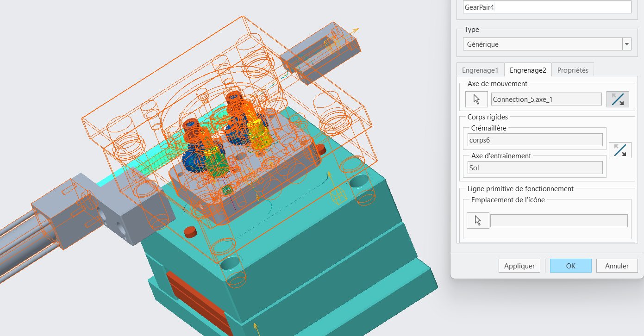Click the Axe d'entraînement field showing Sol
The width and height of the screenshot is (644, 336).
tap(535, 168)
